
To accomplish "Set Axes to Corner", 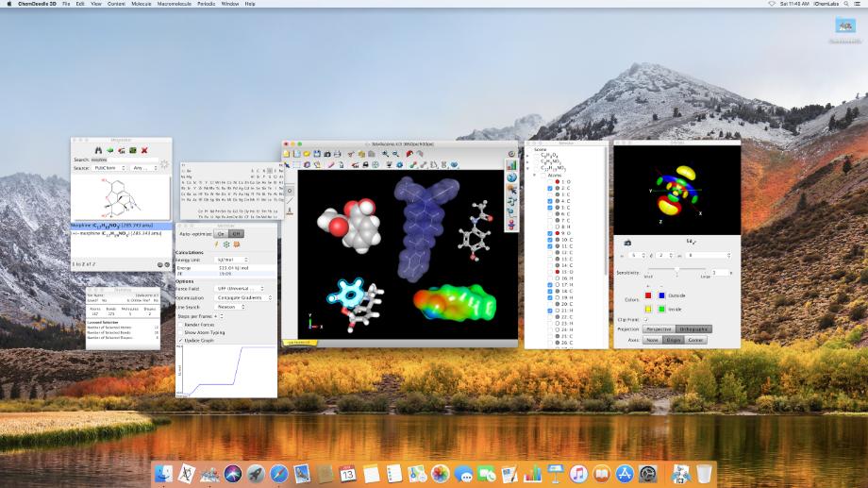I will point(696,340).
